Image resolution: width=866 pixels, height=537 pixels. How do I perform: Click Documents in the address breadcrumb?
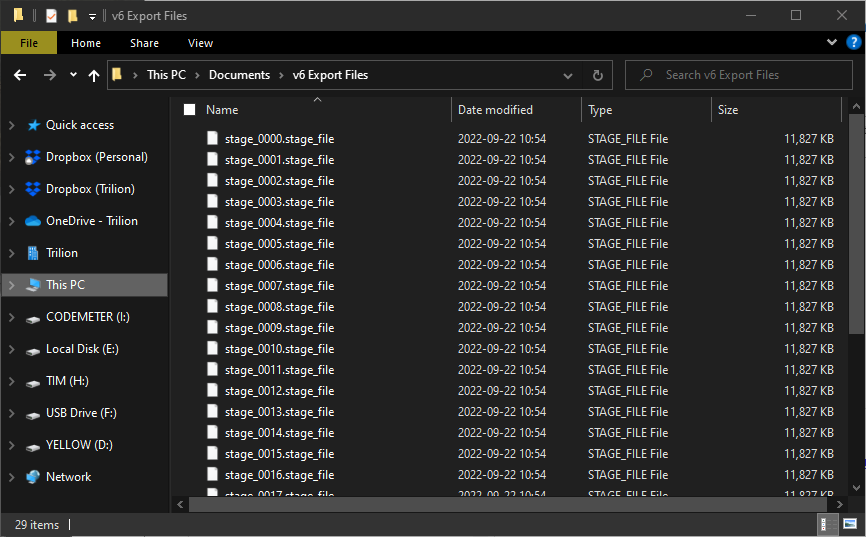click(x=239, y=75)
